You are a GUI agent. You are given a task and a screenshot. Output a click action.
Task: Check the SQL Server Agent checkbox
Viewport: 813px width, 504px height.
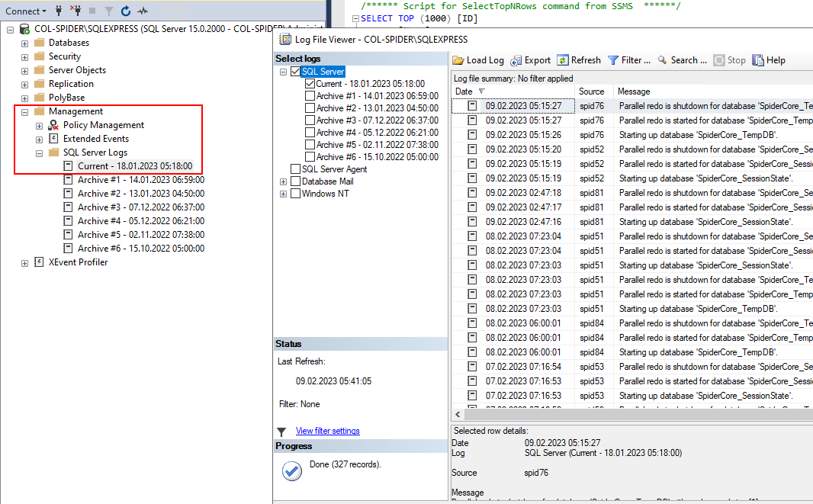click(x=296, y=169)
